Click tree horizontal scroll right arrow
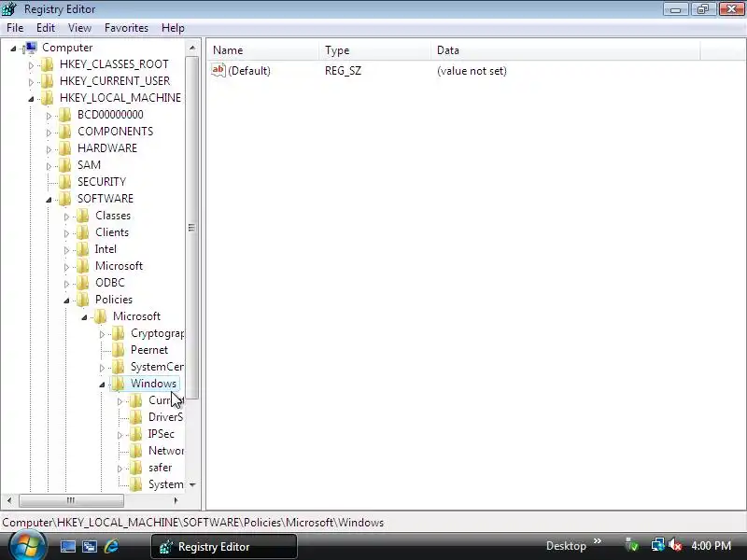This screenshot has width=747, height=560. pos(176,500)
